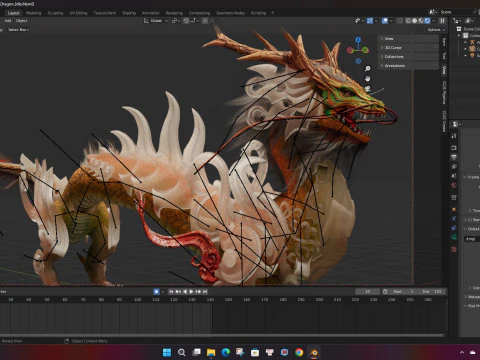Toggle the snapping magnet button
Image resolution: width=480 pixels, height=360 pixels.
point(186,21)
